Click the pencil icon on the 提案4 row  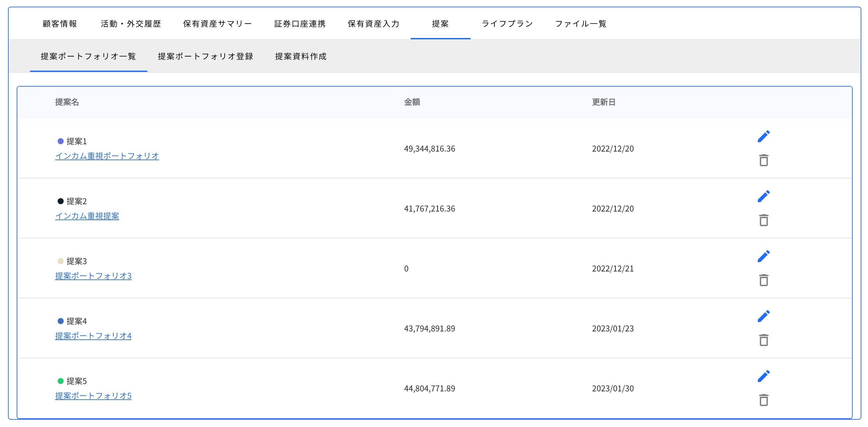[764, 316]
